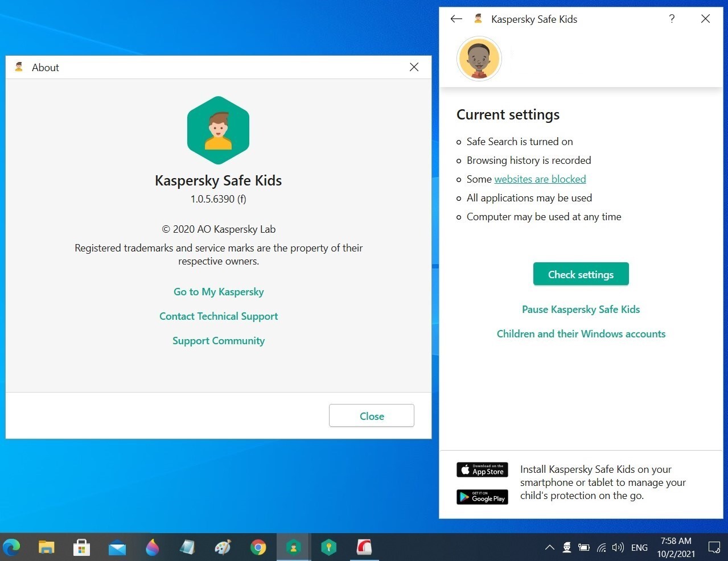728x561 pixels.
Task: Open the volume control in tray
Action: 618,547
